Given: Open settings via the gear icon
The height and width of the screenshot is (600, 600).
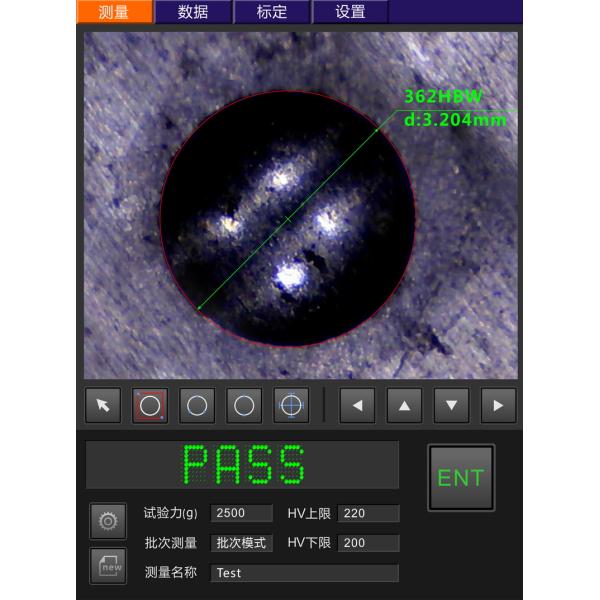Looking at the screenshot, I should (108, 521).
